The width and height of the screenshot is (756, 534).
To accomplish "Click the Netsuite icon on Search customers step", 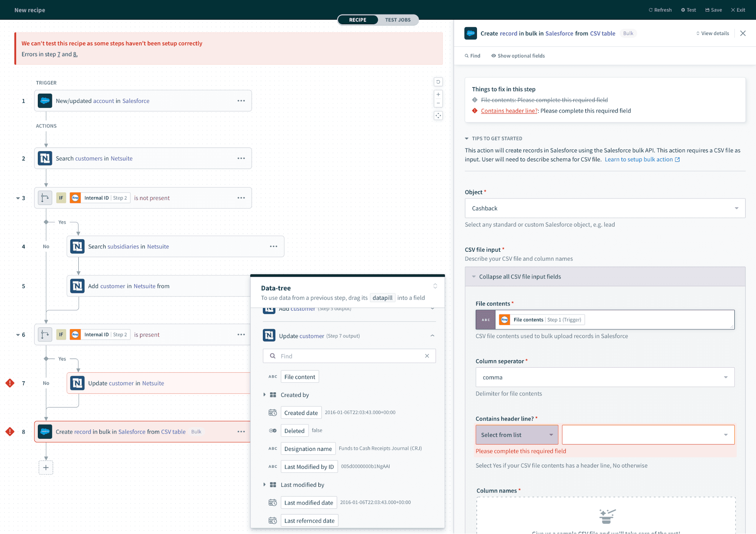I will click(45, 158).
